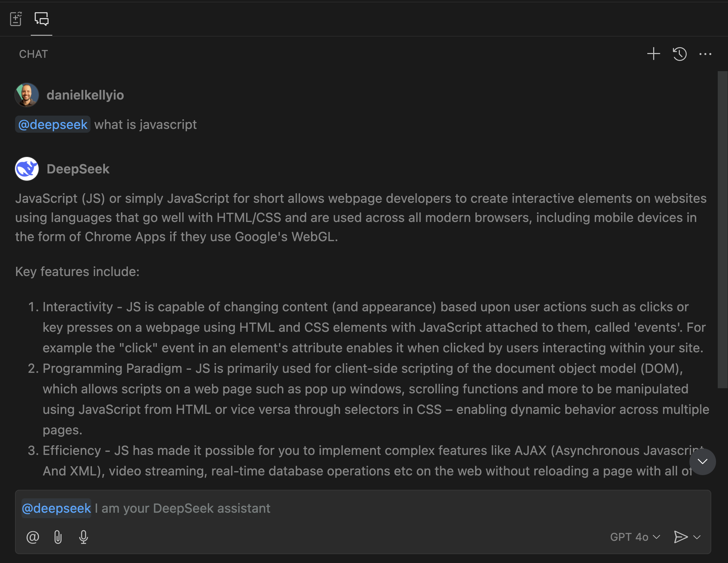
Task: Start a new chat with plus icon
Action: (x=653, y=54)
